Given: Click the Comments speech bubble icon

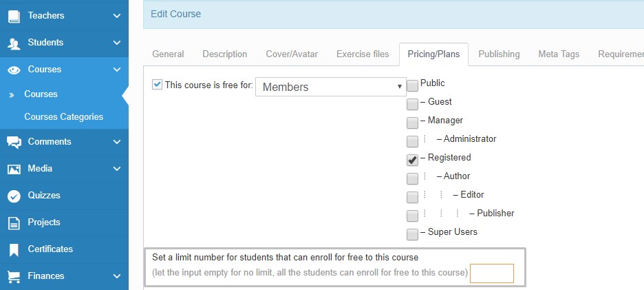Looking at the screenshot, I should pos(14,142).
